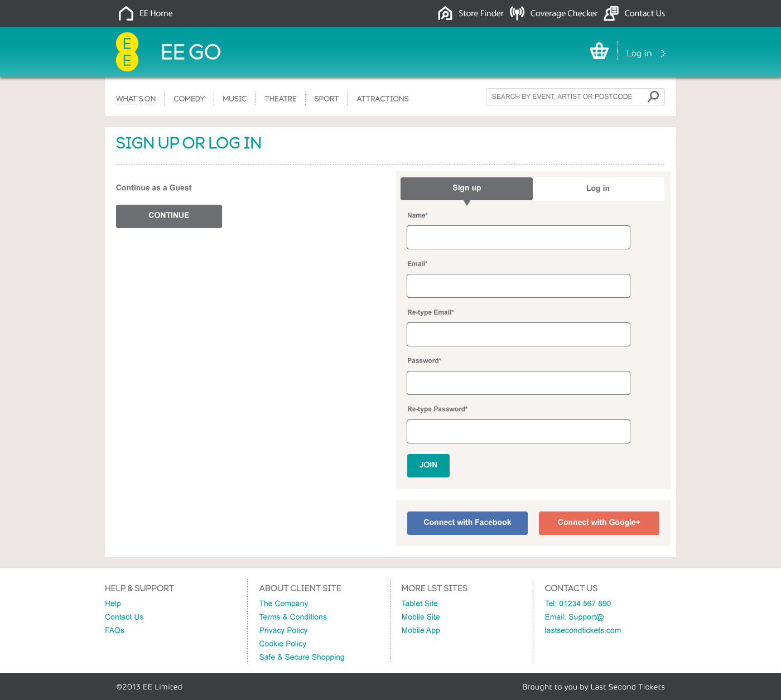The image size is (781, 700).
Task: Click the Re-type Password field
Action: click(x=518, y=432)
